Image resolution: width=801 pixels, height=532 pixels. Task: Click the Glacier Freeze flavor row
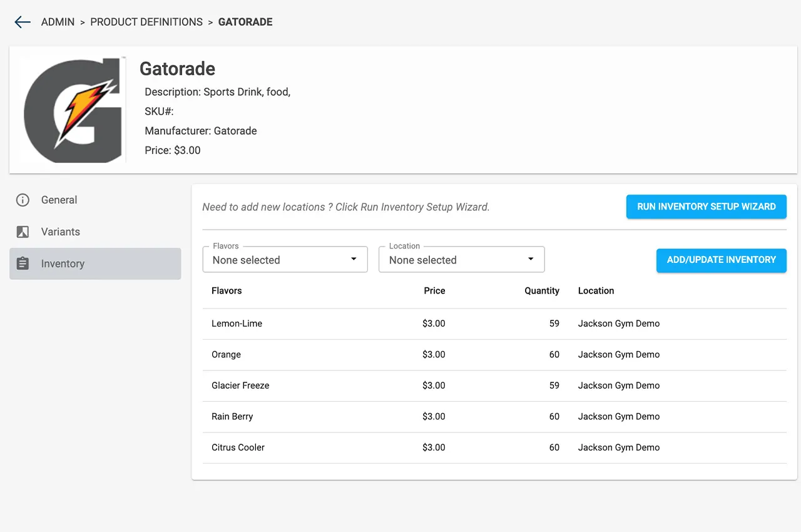[438, 386]
